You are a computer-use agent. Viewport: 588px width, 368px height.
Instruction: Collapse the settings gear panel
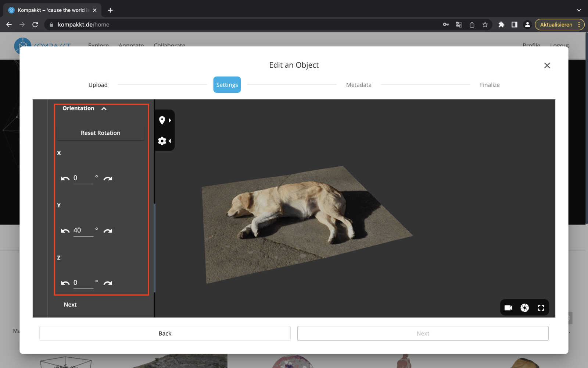pyautogui.click(x=165, y=141)
